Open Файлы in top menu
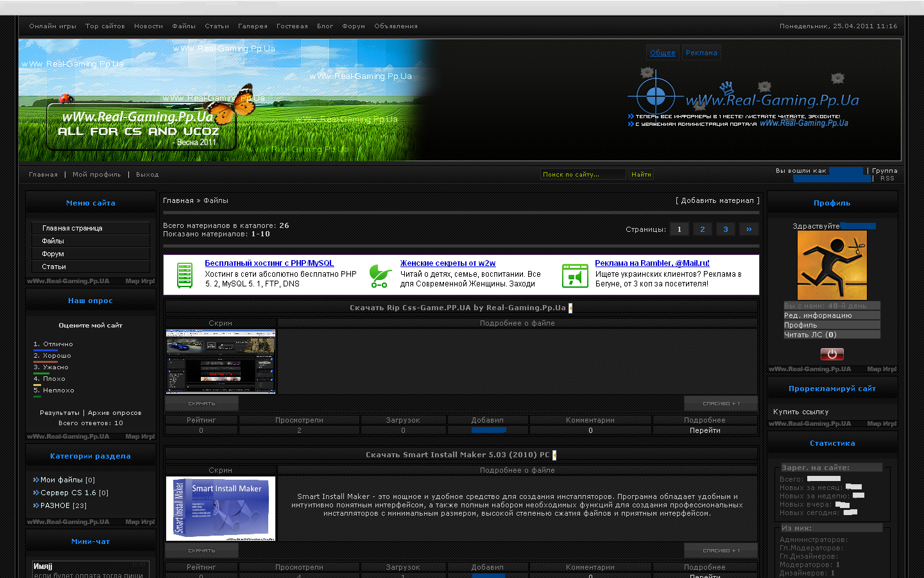 184,26
